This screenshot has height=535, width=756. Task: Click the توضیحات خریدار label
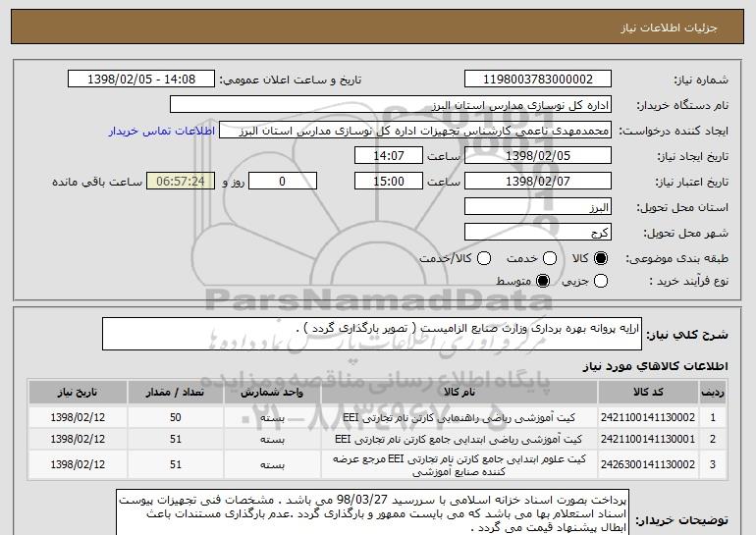681,520
